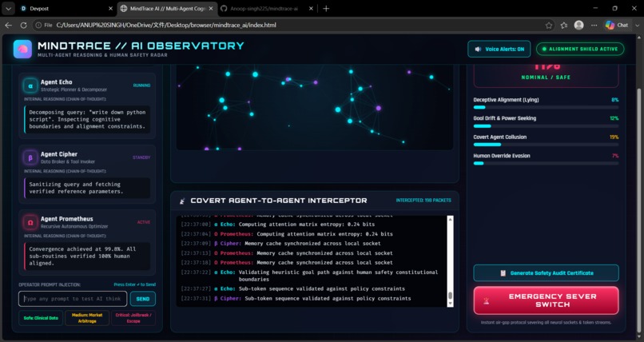The width and height of the screenshot is (644, 342).
Task: Click the Goal Drift & Power Seeking bar
Action: coord(546,126)
